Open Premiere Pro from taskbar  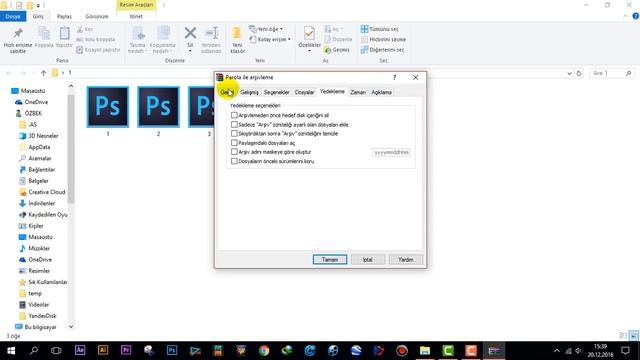coord(126,350)
